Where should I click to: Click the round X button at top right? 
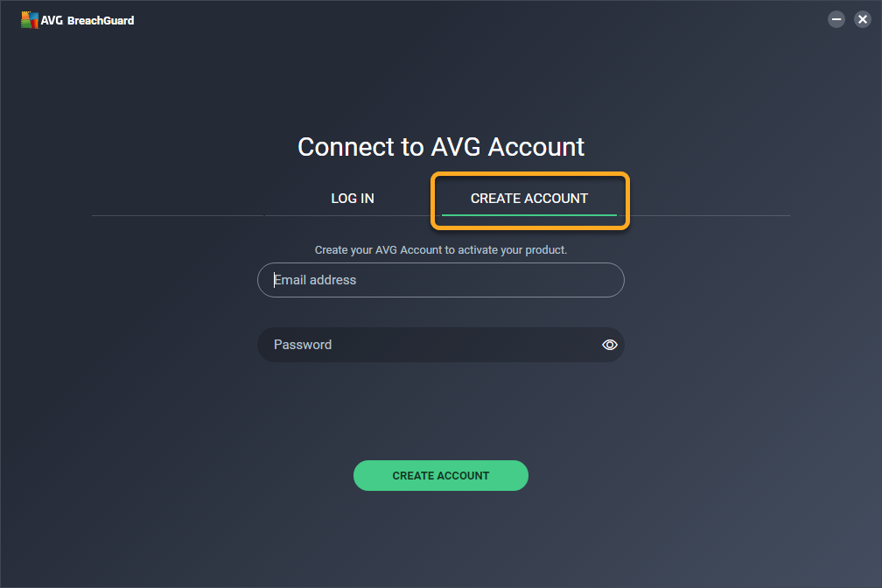[x=863, y=19]
